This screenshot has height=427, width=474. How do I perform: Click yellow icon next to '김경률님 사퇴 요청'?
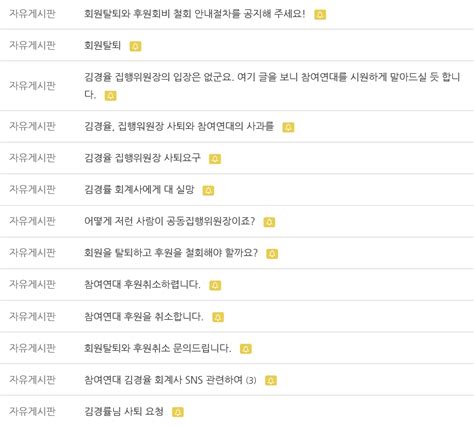178,412
